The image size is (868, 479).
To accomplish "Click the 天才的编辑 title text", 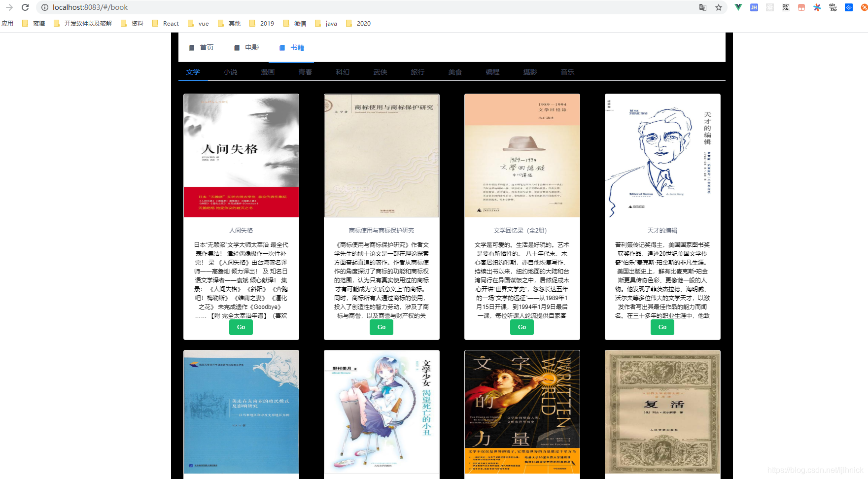I will [x=662, y=231].
